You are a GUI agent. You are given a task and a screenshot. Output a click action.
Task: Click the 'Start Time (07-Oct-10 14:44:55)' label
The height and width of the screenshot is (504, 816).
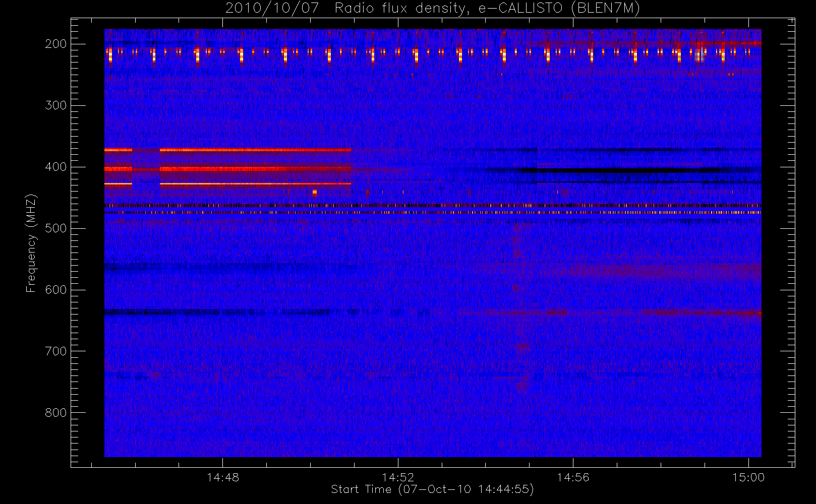pyautogui.click(x=432, y=489)
